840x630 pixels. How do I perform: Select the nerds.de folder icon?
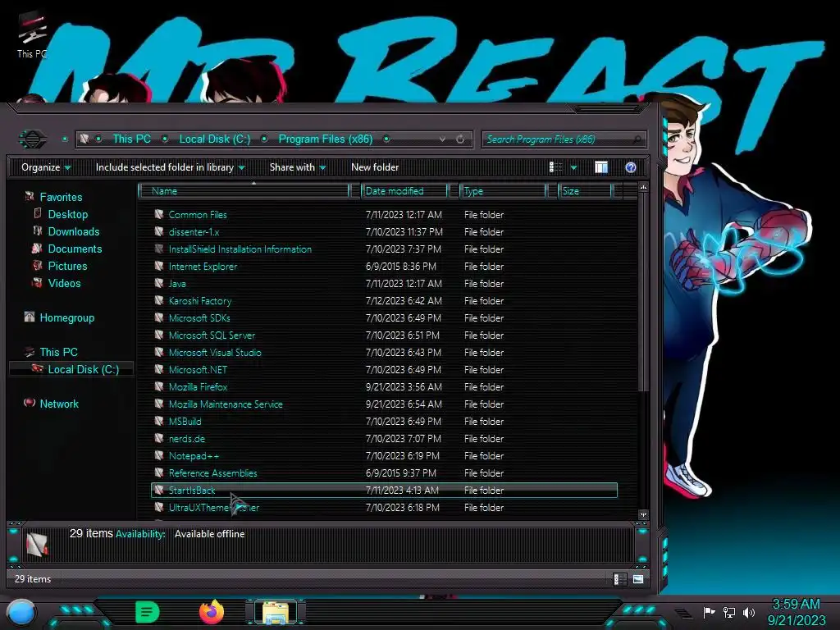[159, 438]
